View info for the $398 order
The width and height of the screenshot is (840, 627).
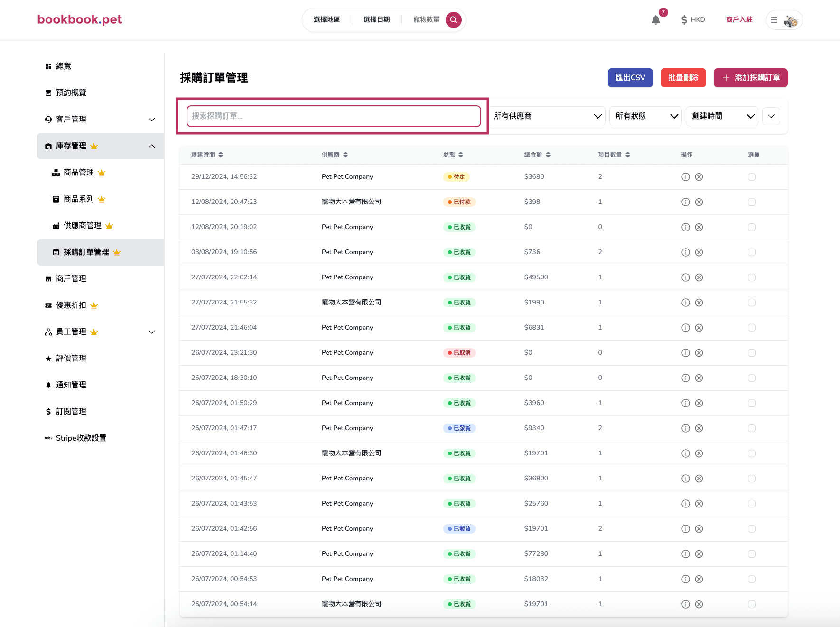tap(685, 202)
